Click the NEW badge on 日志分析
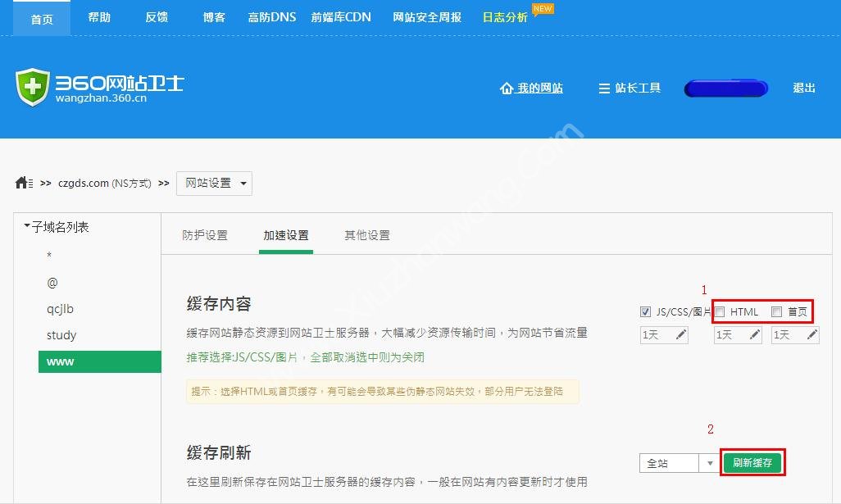This screenshot has width=841, height=504. [541, 10]
